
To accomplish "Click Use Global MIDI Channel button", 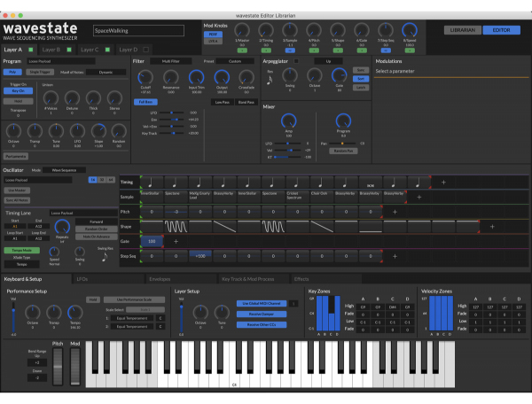I will [x=262, y=304].
